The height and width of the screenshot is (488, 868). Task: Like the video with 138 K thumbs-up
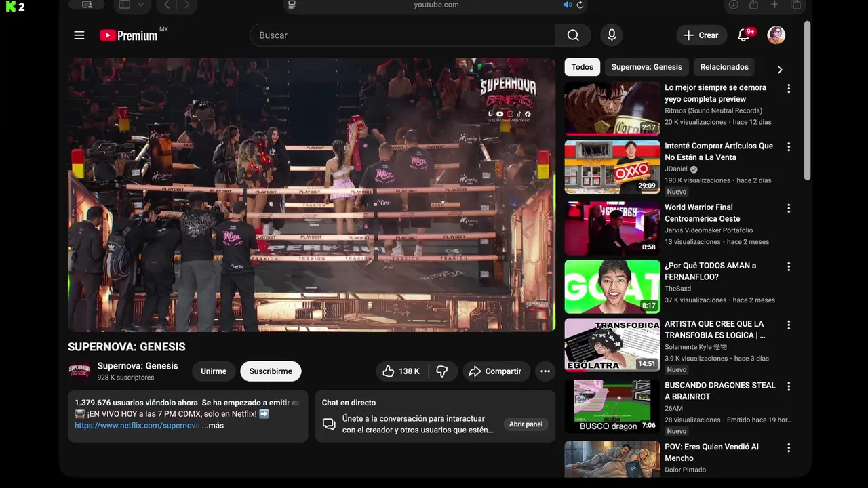[x=401, y=371]
